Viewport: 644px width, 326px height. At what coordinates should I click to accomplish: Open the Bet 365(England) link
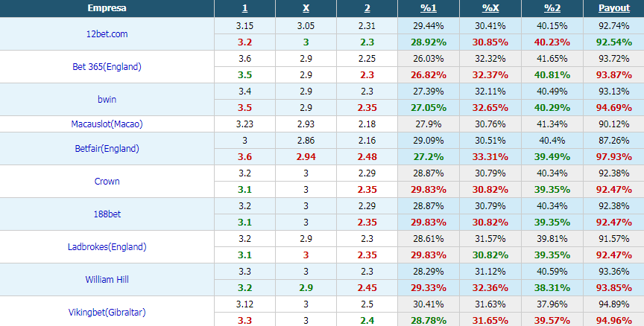tap(107, 67)
